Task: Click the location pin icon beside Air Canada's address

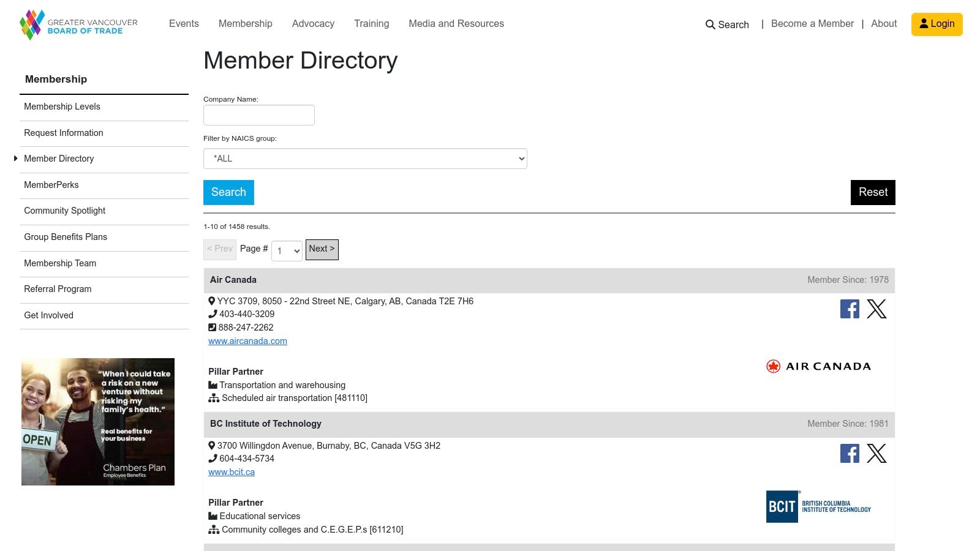Action: point(212,301)
